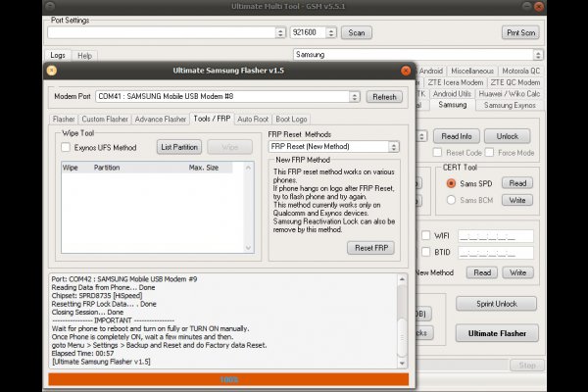Switch to the Logs tab in main window
Viewport: 588px width, 392px height.
pyautogui.click(x=58, y=56)
